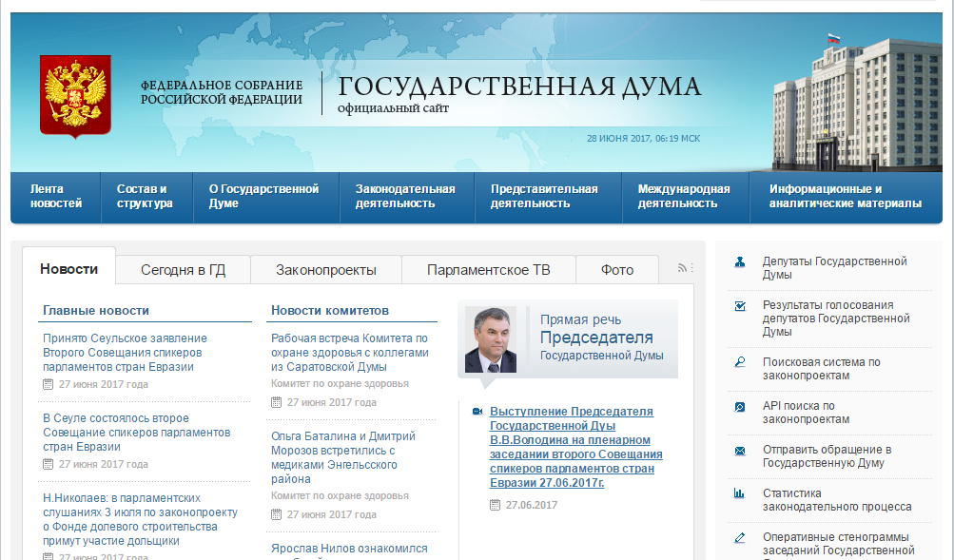The image size is (954, 560).
Task: Click the Главные новости section heading
Action: click(96, 311)
